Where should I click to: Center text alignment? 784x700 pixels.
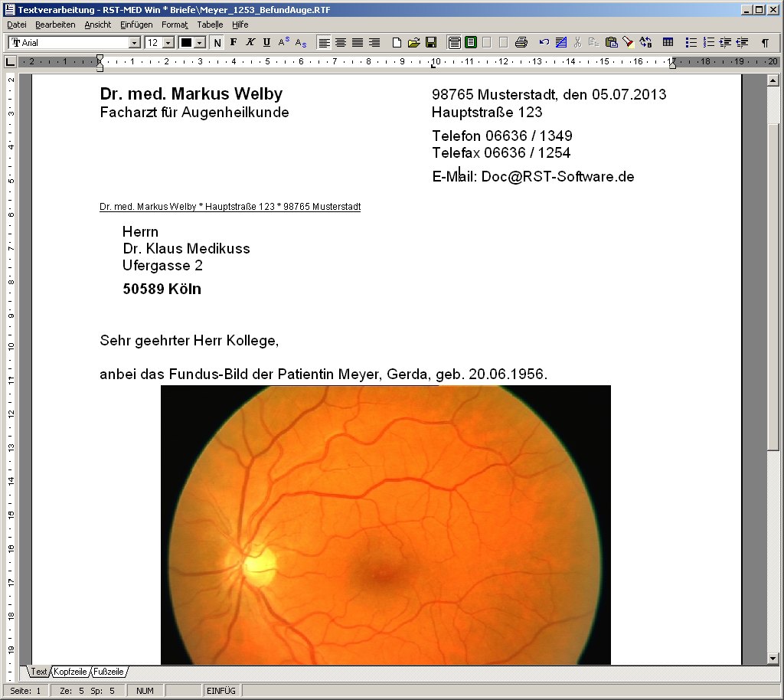[x=341, y=42]
